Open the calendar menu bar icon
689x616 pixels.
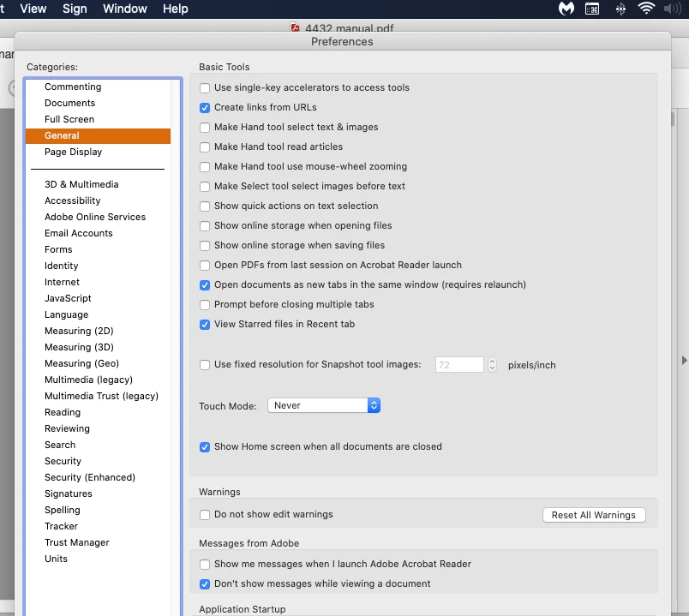(x=592, y=9)
